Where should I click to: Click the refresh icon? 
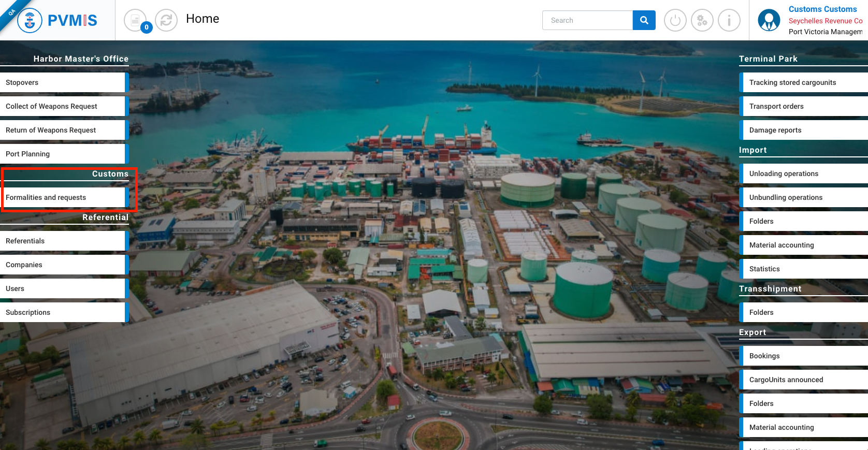(x=166, y=21)
